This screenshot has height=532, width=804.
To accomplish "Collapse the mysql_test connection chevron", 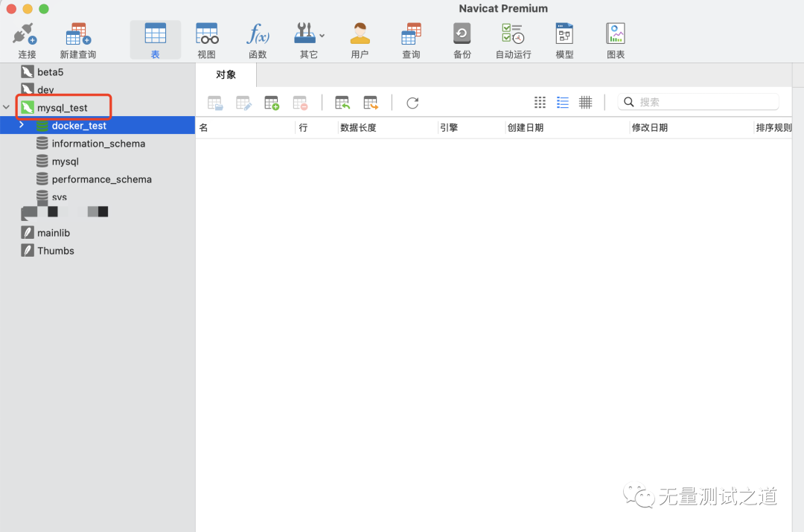I will tap(6, 107).
